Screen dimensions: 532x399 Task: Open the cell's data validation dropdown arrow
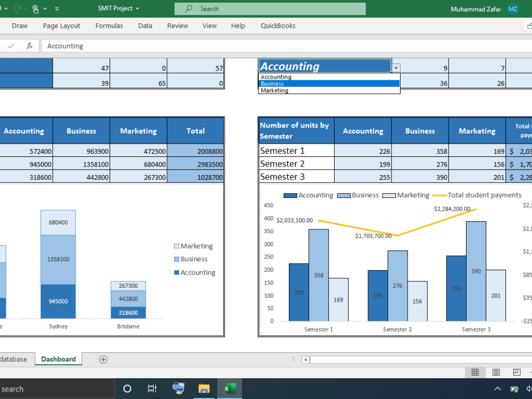click(x=396, y=66)
